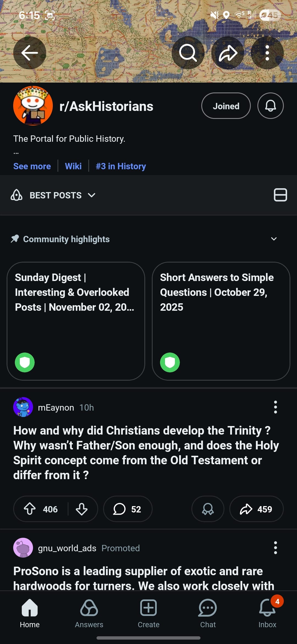Open the Sunday Digest highlight card
The image size is (297, 644).
[x=76, y=321]
